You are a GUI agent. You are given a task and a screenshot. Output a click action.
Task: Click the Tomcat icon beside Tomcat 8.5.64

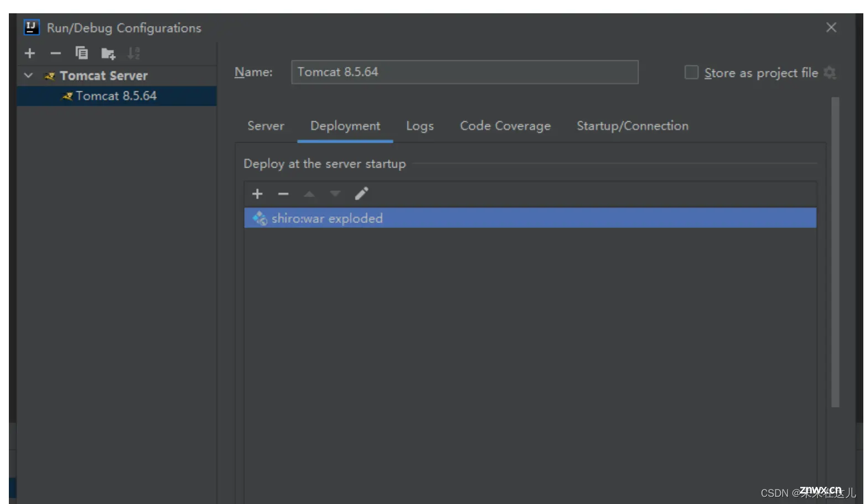68,96
